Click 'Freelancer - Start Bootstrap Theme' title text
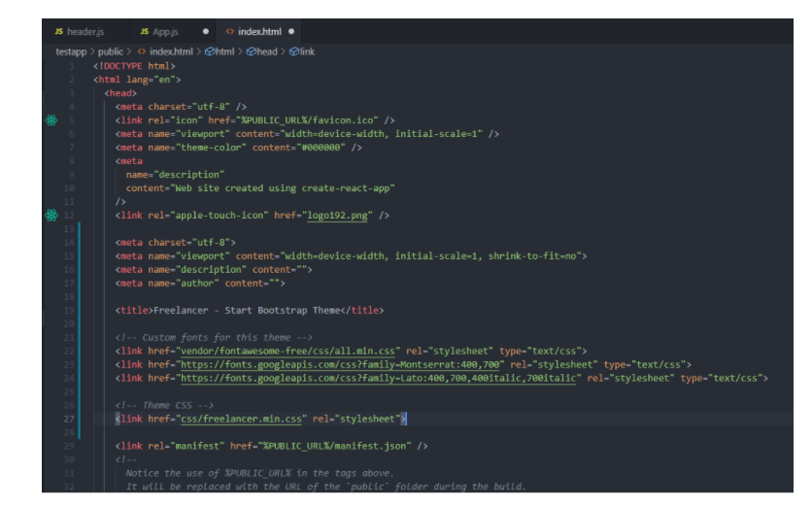The image size is (812, 506). tap(247, 310)
